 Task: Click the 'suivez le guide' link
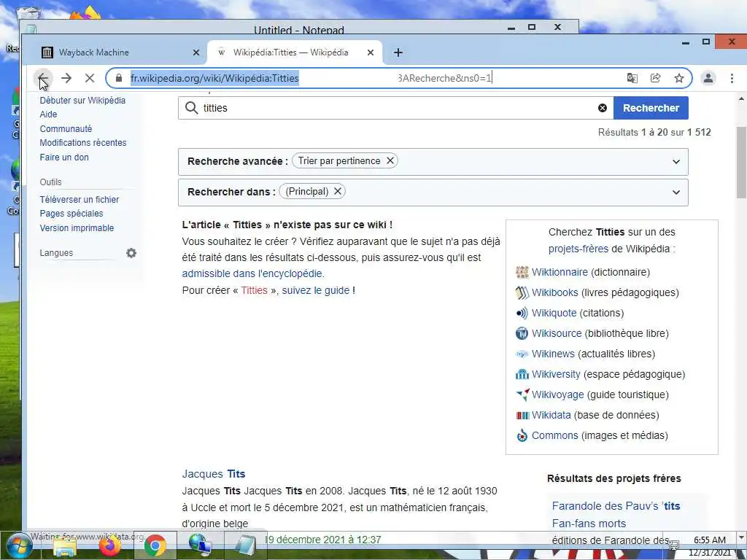315,290
